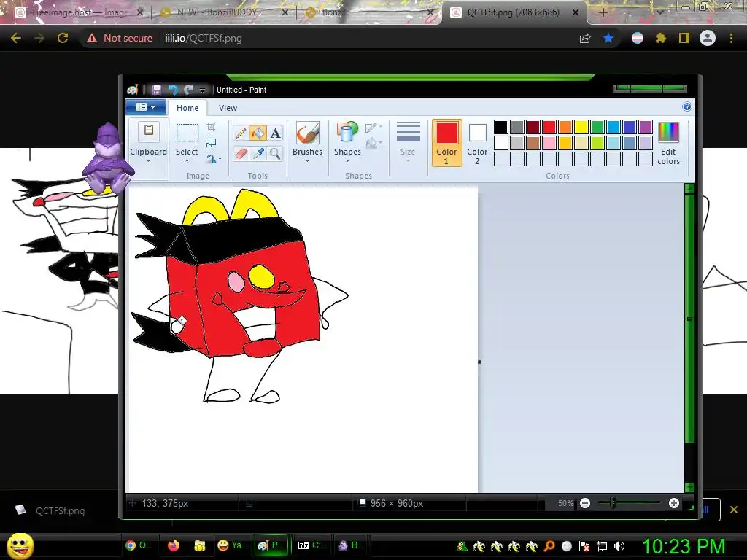Click the Undo arrow in Paint title bar
This screenshot has height=560, width=747.
[173, 90]
